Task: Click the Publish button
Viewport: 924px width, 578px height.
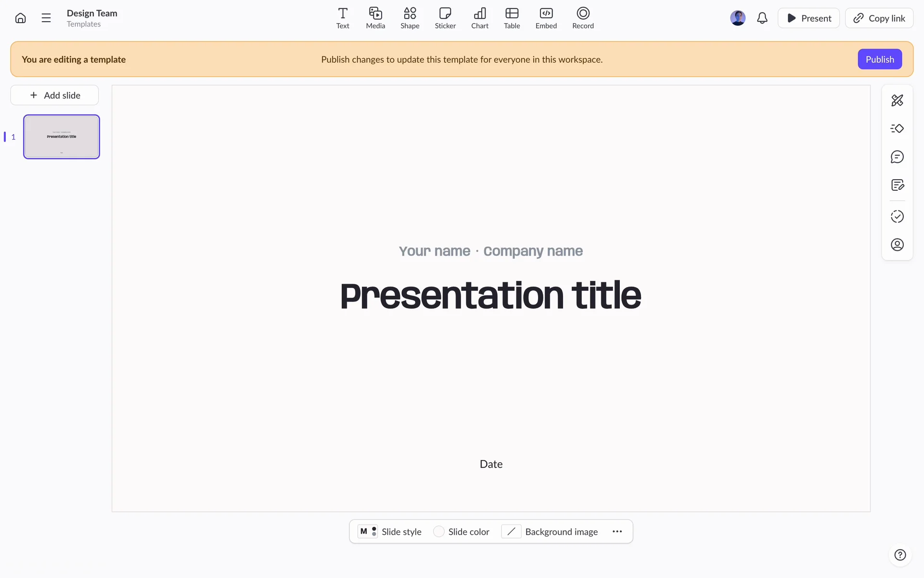Action: coord(879,59)
